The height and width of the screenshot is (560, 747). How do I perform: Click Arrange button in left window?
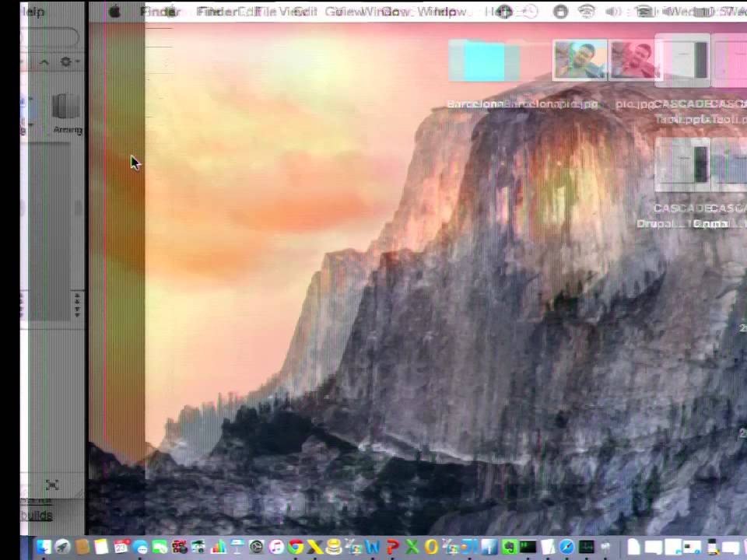67,114
